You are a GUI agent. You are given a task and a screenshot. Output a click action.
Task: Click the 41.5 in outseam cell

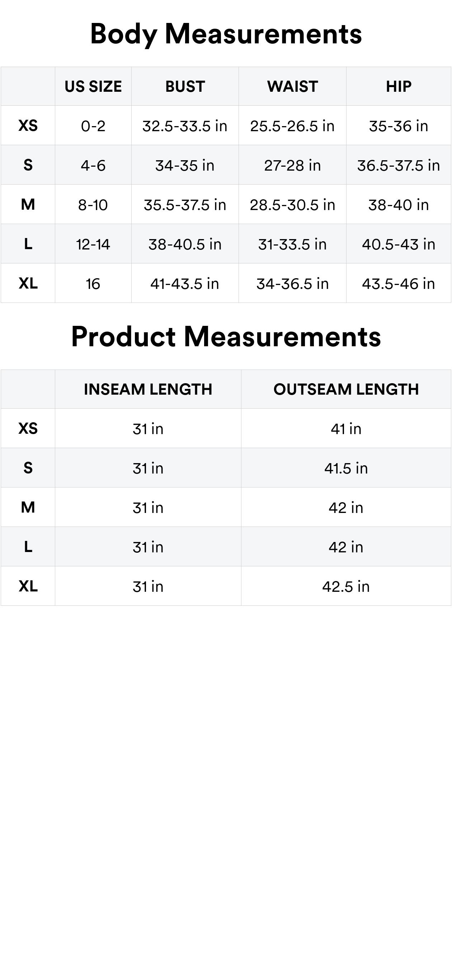pyautogui.click(x=346, y=468)
